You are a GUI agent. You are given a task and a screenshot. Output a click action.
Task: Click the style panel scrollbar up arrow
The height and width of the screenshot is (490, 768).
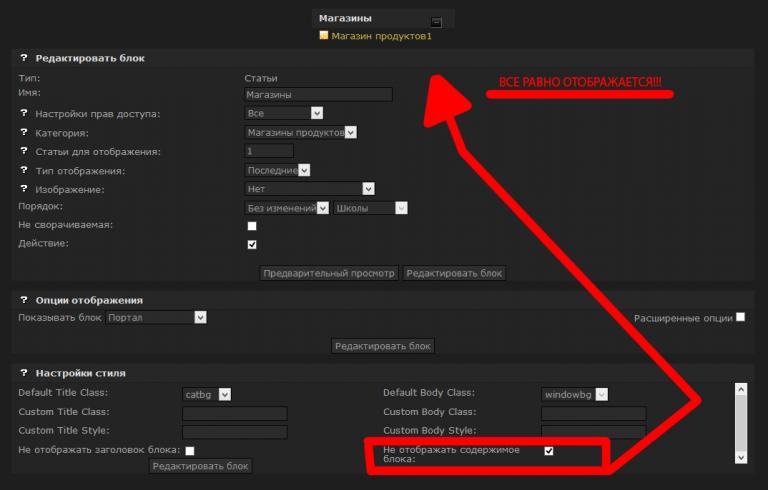click(x=741, y=390)
